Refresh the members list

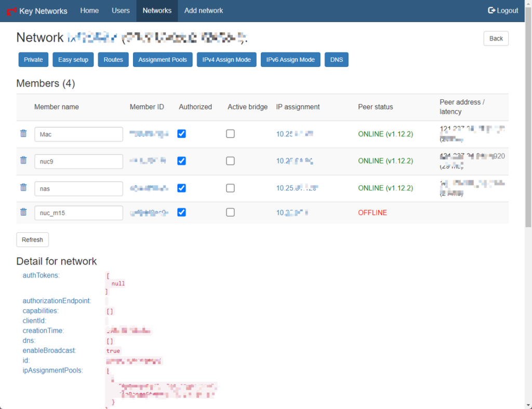[x=32, y=240]
